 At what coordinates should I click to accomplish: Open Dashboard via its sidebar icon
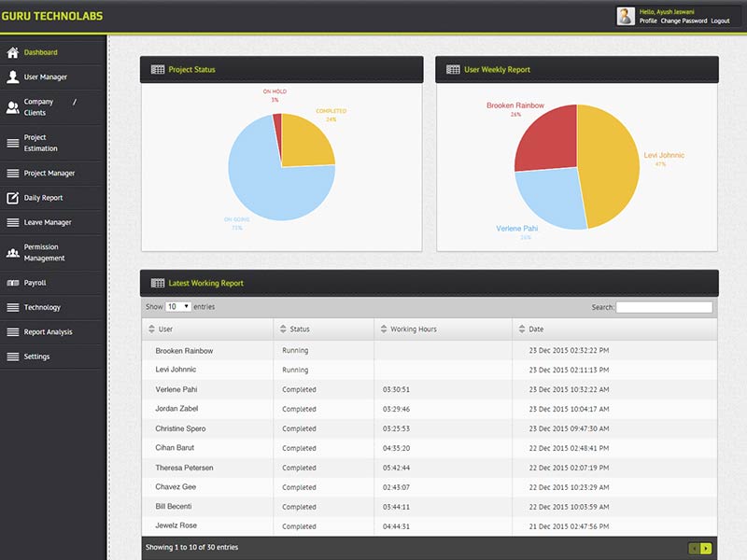(x=11, y=52)
